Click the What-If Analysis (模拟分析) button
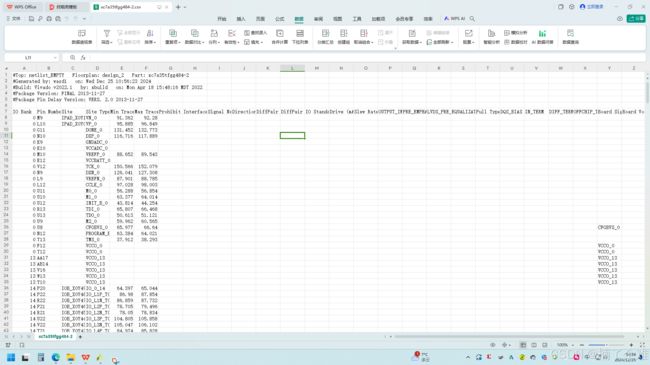 [x=516, y=33]
